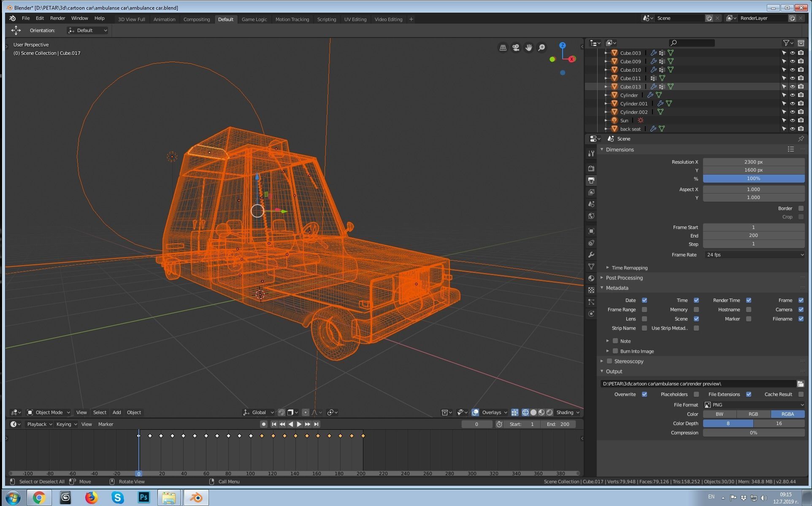Open the Texture checkerboard tab
Viewport: 812px width, 506px height.
click(x=591, y=290)
